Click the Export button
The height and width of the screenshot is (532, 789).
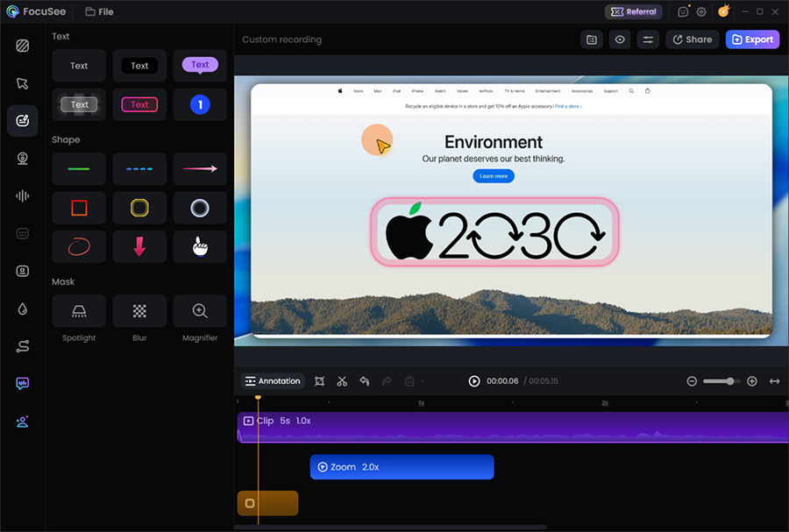click(x=752, y=39)
